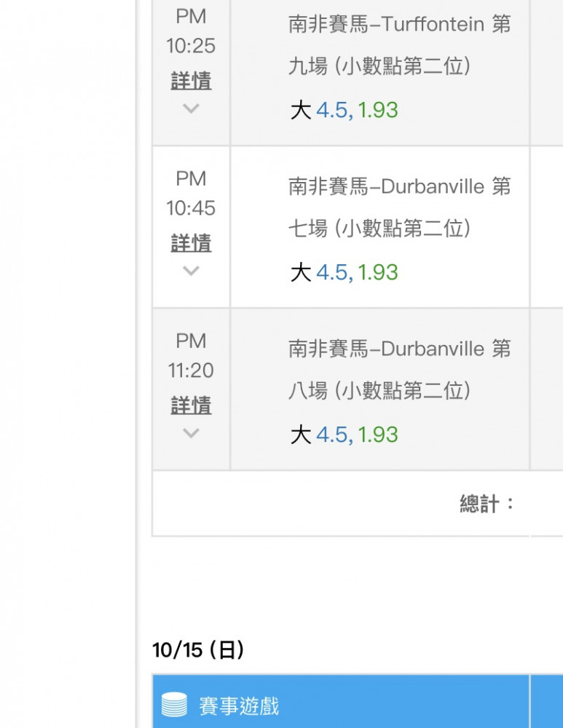Click odds 1.93 in Turffontein row

(378, 111)
